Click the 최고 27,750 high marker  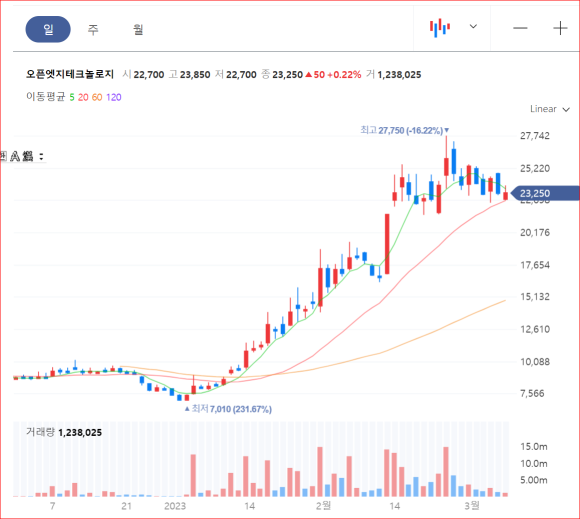[x=405, y=130]
